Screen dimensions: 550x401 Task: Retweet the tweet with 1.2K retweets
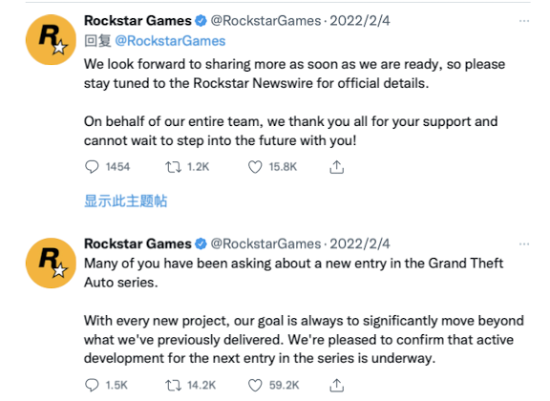tap(173, 167)
